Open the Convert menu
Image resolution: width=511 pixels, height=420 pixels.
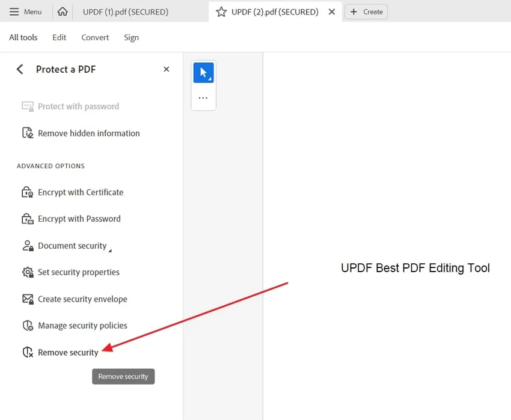(94, 37)
